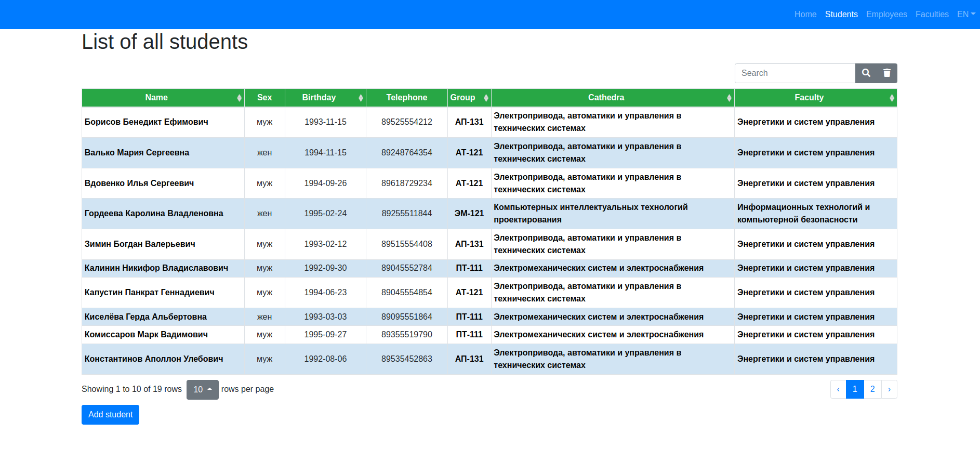
Task: Click the previous page arrow
Action: pos(838,389)
